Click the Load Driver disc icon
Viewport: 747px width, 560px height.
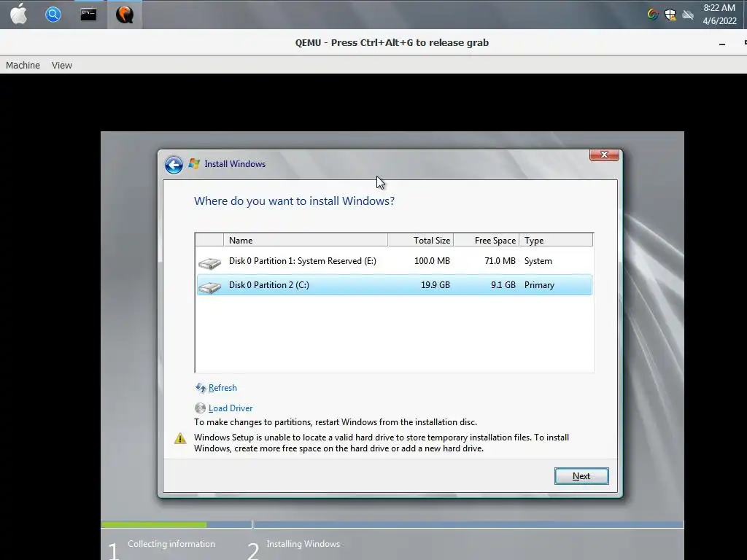pos(200,408)
